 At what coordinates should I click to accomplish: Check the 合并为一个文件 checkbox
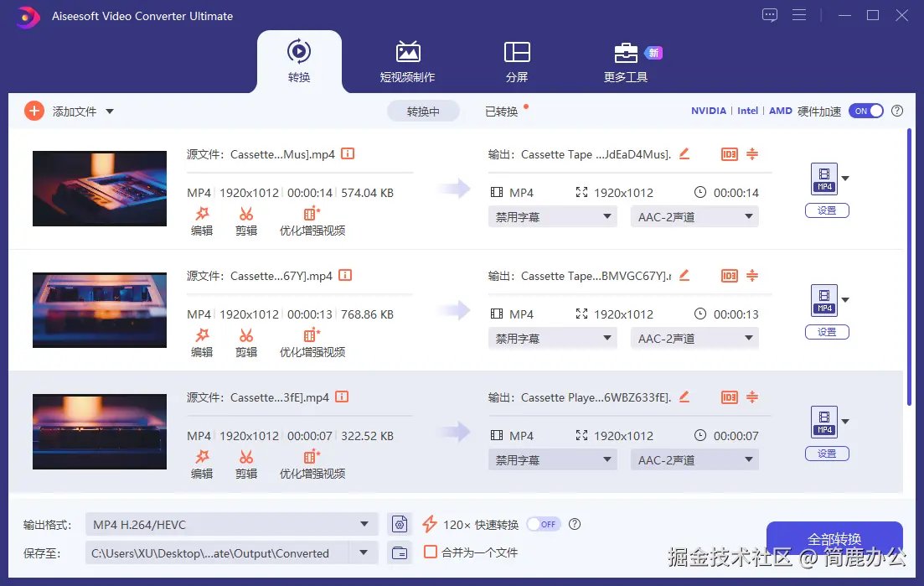coord(431,552)
